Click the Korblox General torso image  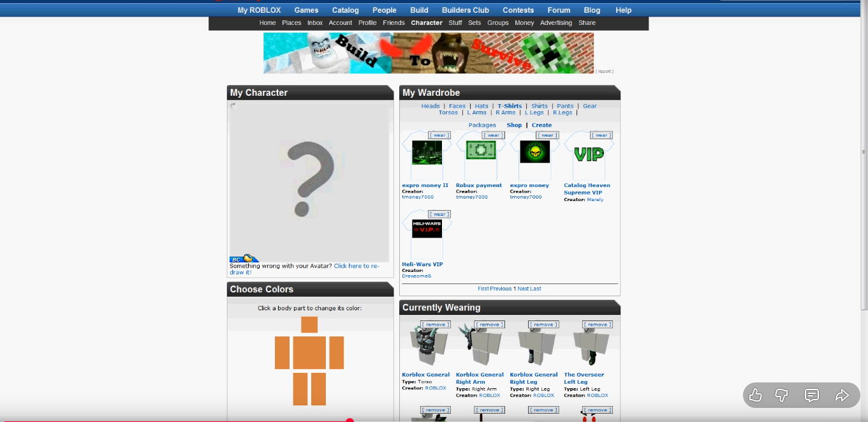[x=426, y=347]
